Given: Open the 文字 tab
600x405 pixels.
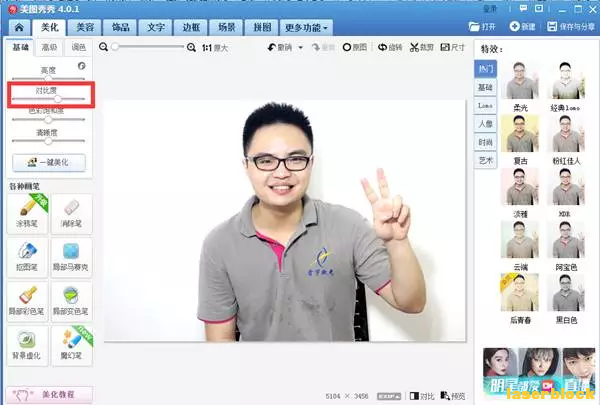Looking at the screenshot, I should pos(155,28).
